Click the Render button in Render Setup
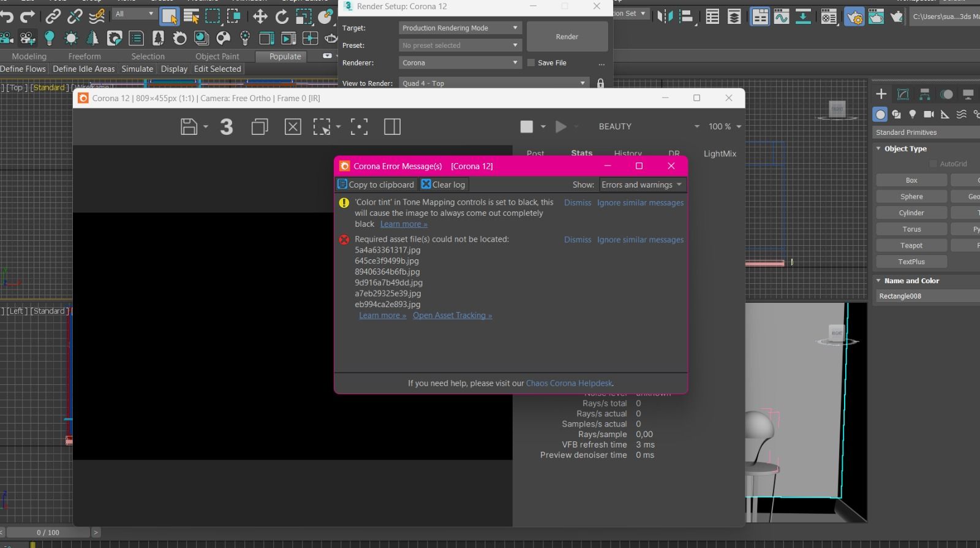The image size is (980, 548). coord(567,37)
